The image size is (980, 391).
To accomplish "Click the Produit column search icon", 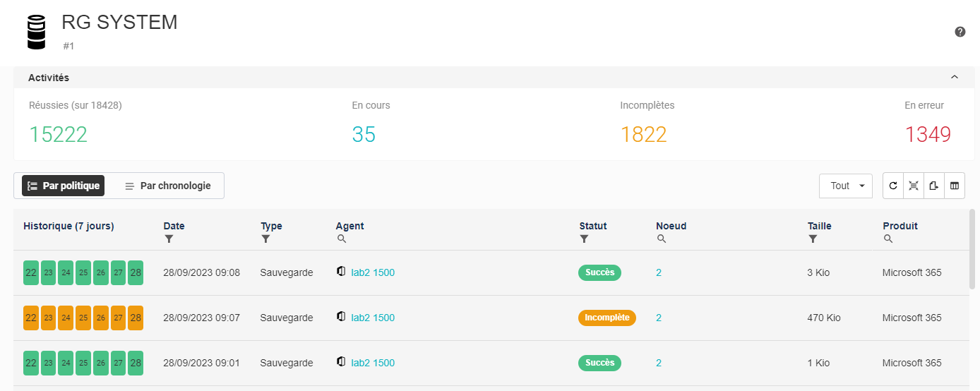I will pyautogui.click(x=888, y=239).
